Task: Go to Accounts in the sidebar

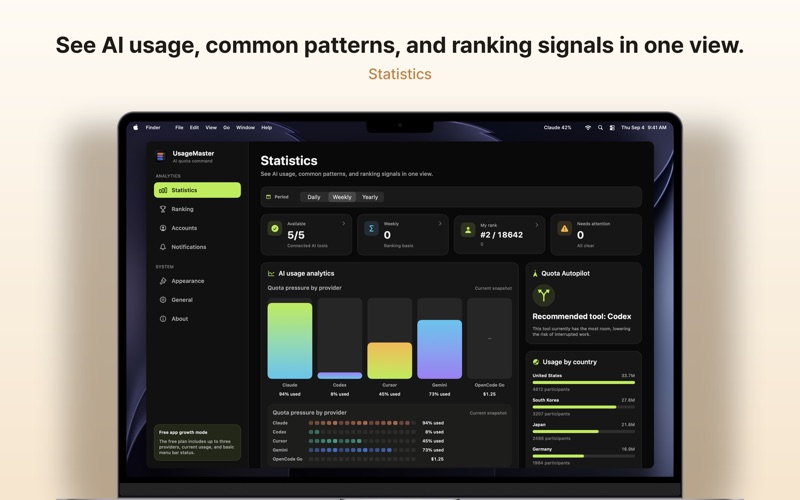Action: coord(197,228)
